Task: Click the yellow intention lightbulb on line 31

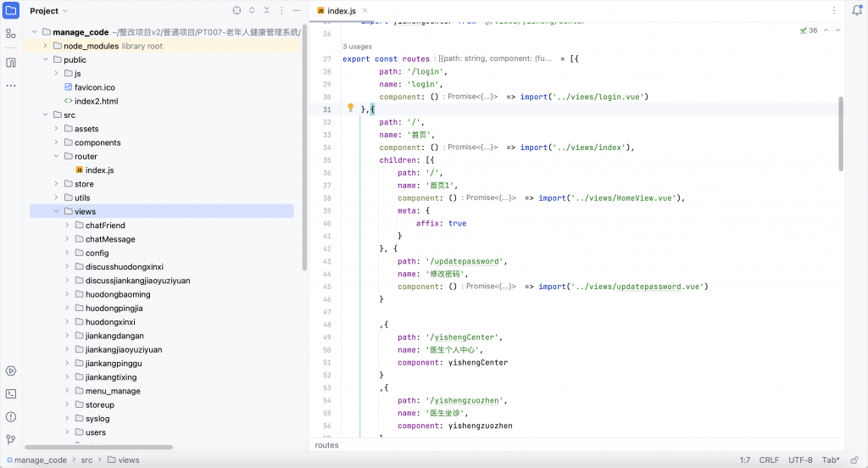Action: [351, 109]
